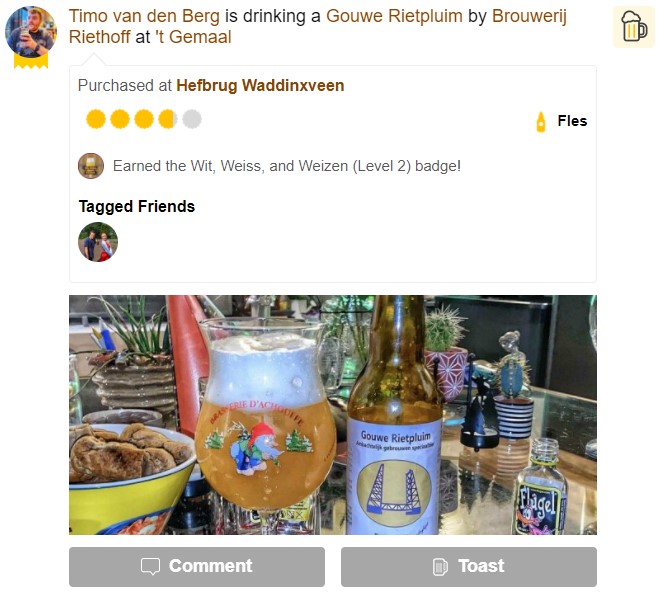The image size is (672, 600).
Task: Open Timo van den Berg's profile avatar
Action: pos(31,32)
